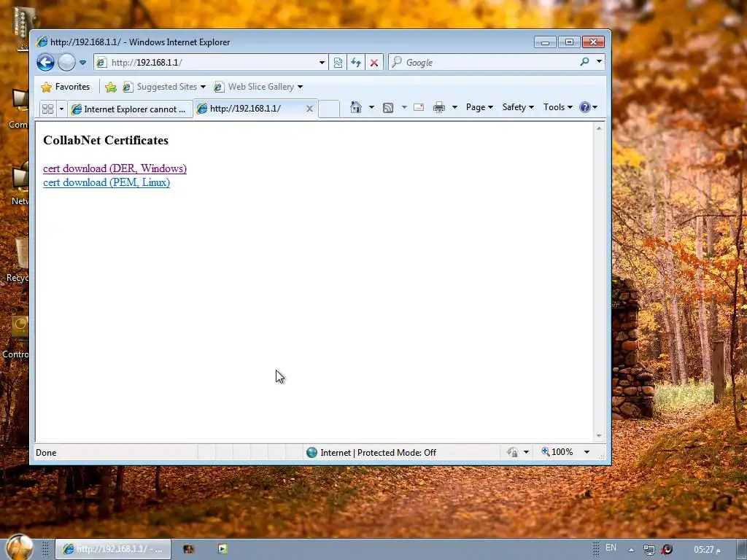The image size is (747, 560).
Task: Expand the address bar URL history dropdown
Action: tap(322, 63)
